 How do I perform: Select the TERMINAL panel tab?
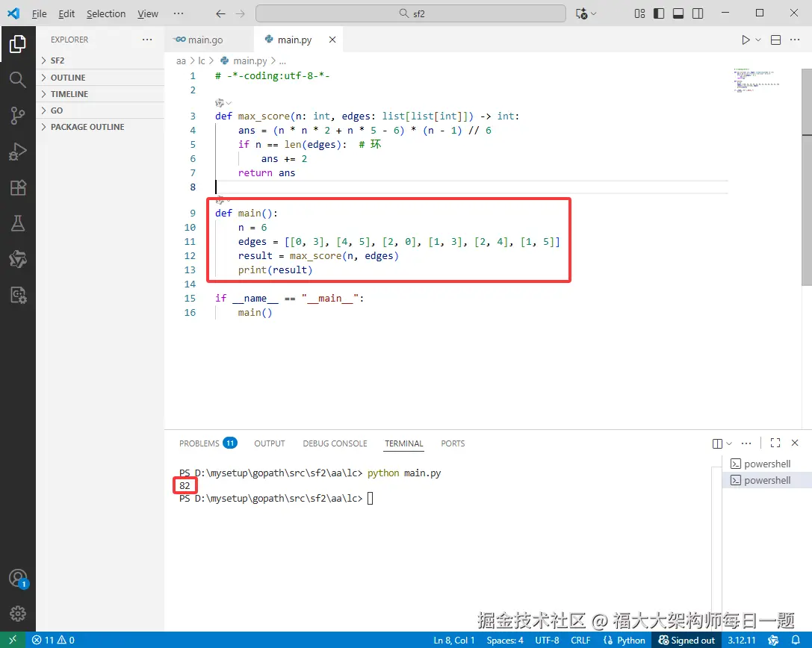tap(404, 443)
